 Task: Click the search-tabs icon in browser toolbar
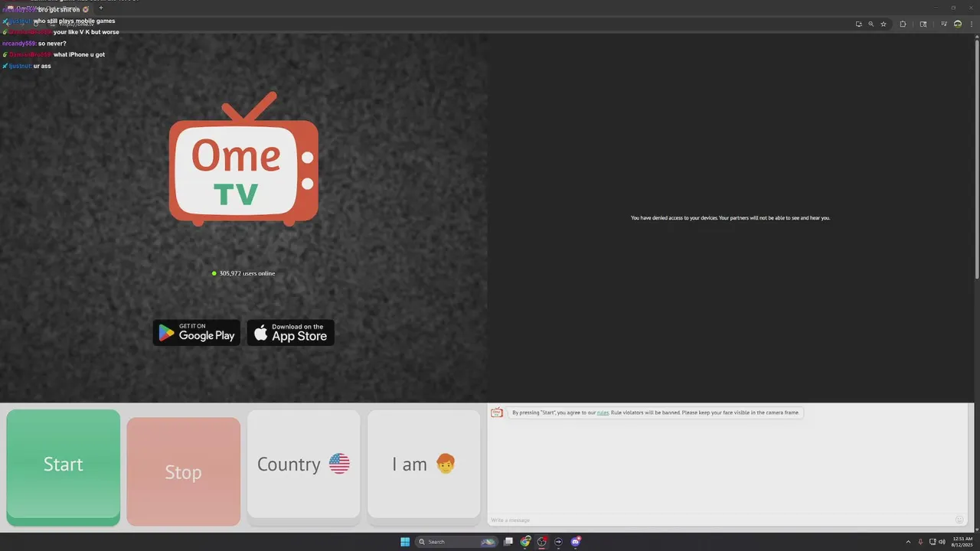click(923, 24)
